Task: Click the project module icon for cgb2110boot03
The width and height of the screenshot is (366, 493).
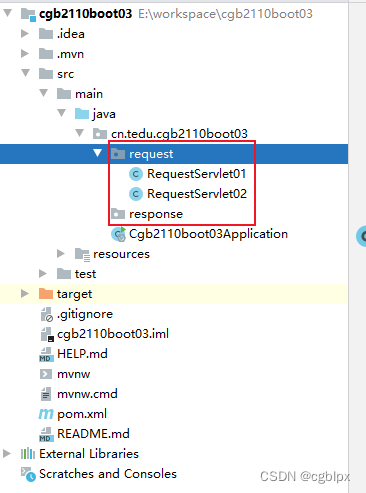Action: [x=28, y=15]
